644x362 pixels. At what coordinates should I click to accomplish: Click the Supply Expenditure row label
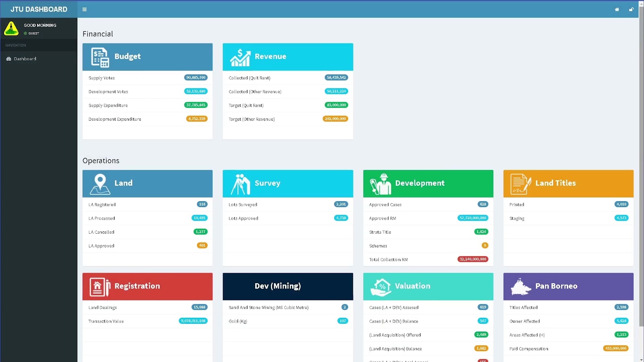(108, 105)
